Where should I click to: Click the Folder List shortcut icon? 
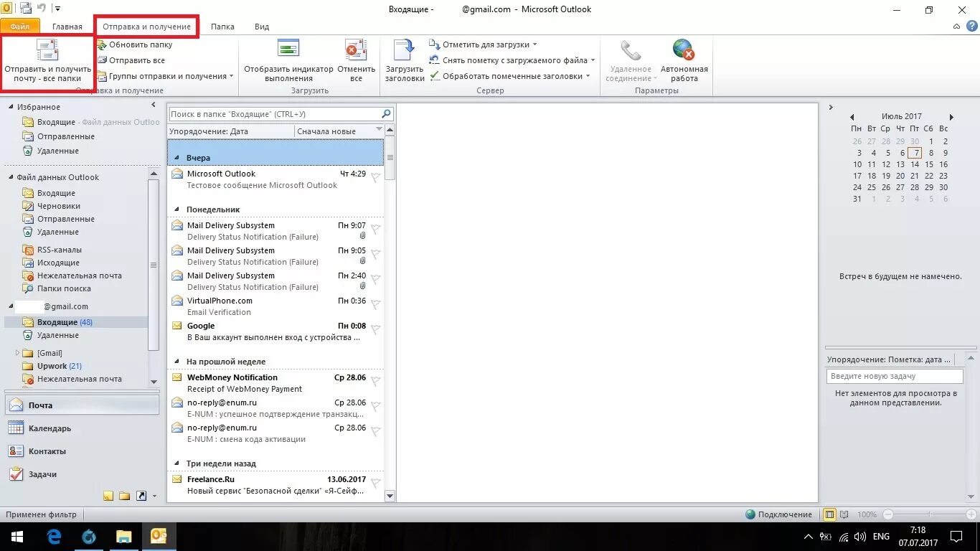[x=125, y=496]
